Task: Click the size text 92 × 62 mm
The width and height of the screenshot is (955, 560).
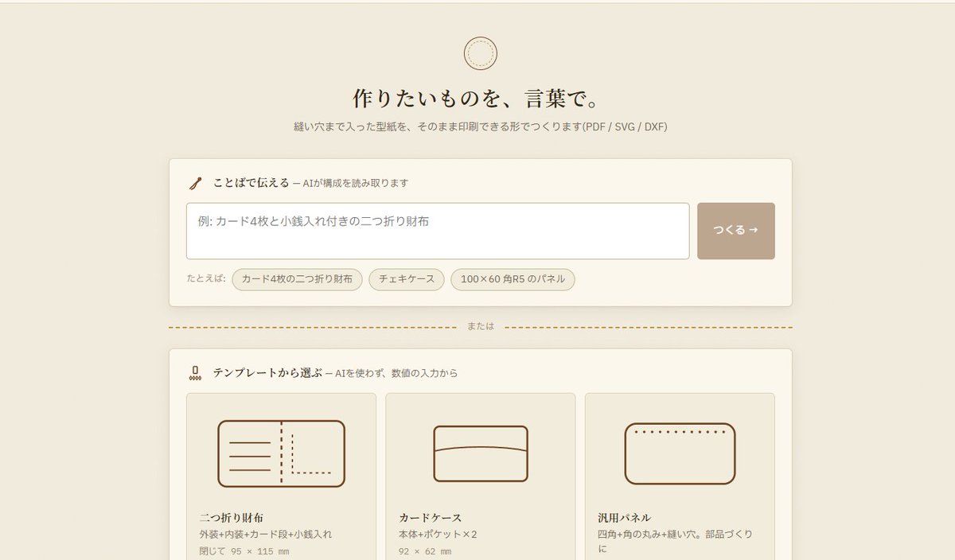Action: click(x=425, y=551)
